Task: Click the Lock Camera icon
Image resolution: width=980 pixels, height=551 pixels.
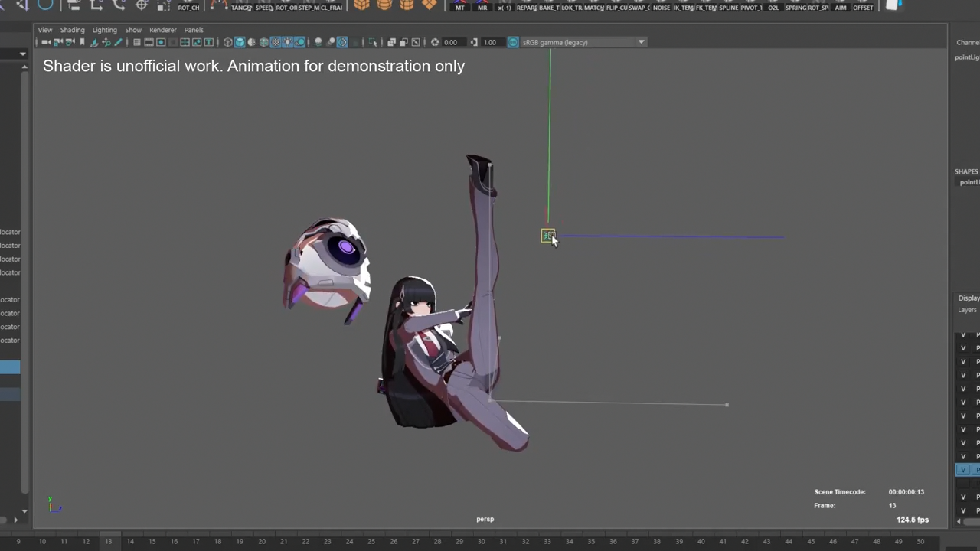Action: coord(58,42)
